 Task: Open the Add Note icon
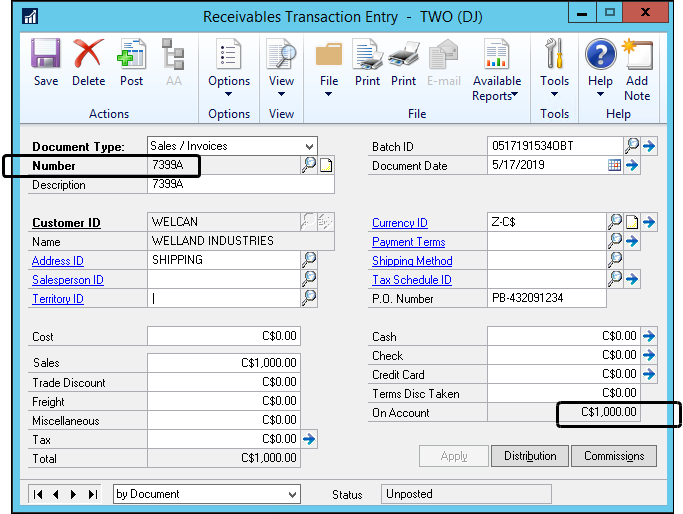point(637,60)
